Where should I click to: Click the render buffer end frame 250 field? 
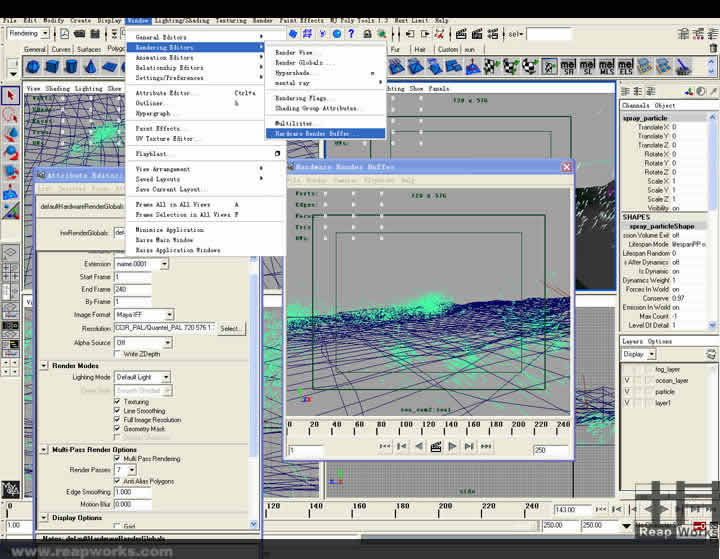point(551,450)
